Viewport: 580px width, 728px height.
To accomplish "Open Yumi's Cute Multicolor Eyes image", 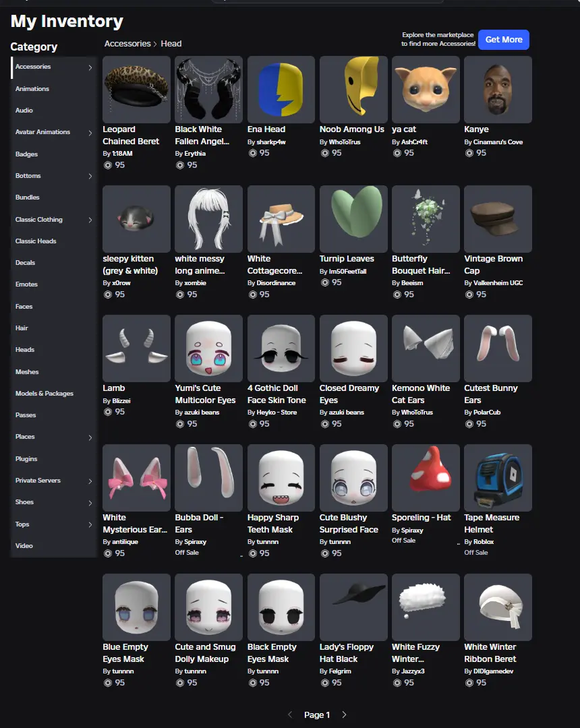I will [208, 348].
